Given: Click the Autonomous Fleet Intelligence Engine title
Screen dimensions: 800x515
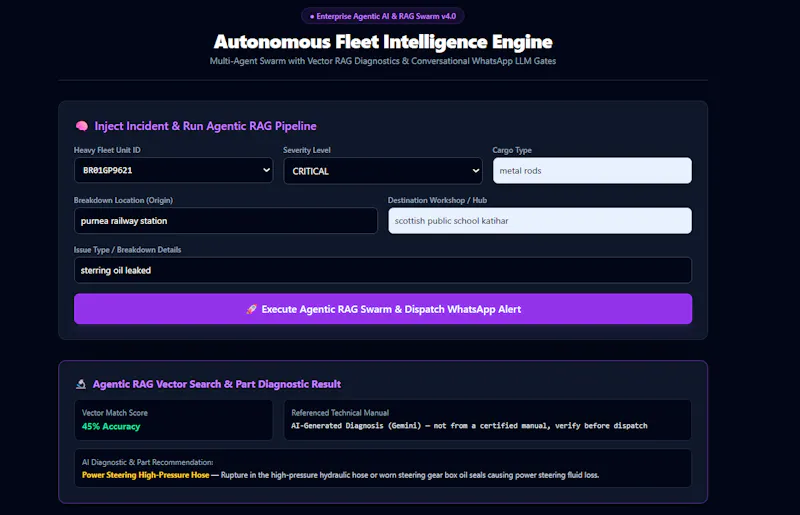Looking at the screenshot, I should [x=383, y=42].
